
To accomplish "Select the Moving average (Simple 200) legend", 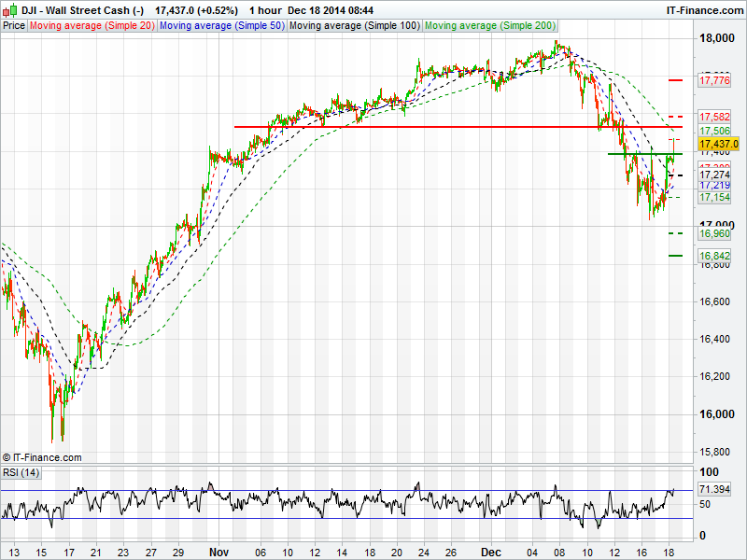I will [x=489, y=26].
